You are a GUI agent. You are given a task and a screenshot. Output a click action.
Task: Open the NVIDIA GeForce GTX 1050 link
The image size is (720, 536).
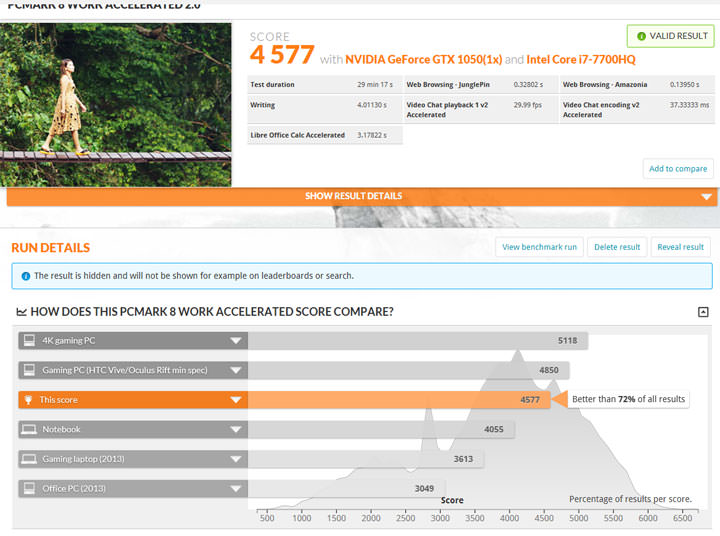tap(416, 60)
